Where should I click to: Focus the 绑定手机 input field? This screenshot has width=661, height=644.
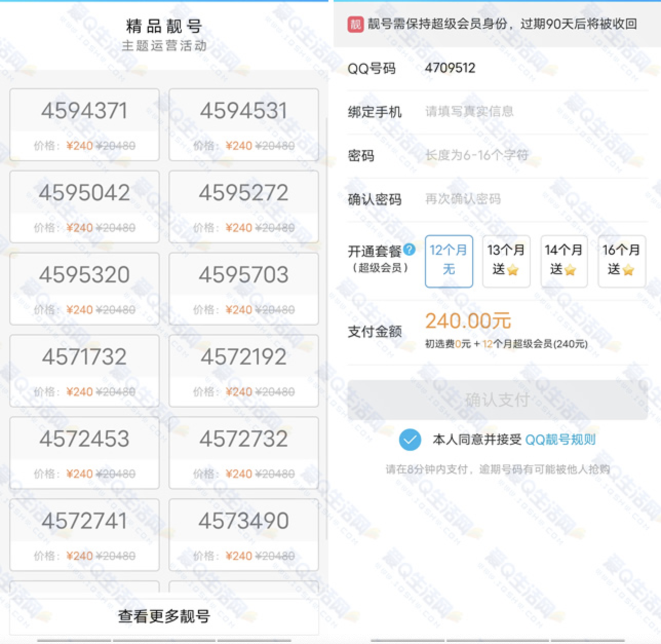click(x=536, y=111)
